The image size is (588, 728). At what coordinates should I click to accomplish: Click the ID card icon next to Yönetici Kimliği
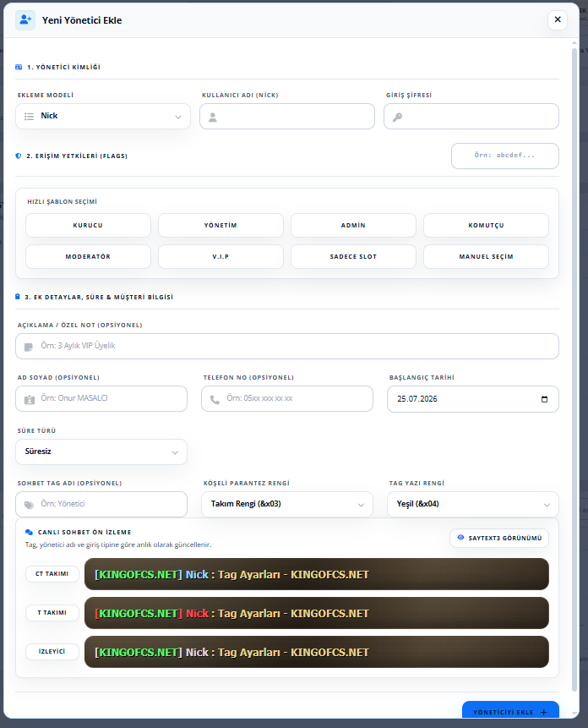pyautogui.click(x=19, y=68)
